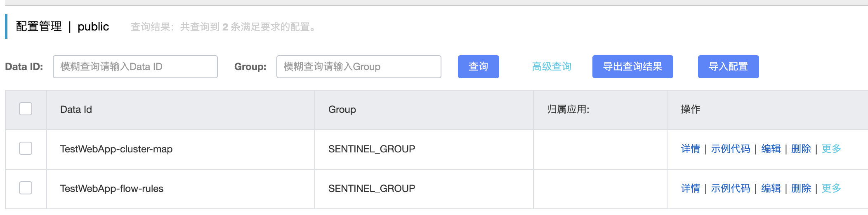Expand 更多 menu for TestWebApp-cluster-map

click(x=831, y=149)
